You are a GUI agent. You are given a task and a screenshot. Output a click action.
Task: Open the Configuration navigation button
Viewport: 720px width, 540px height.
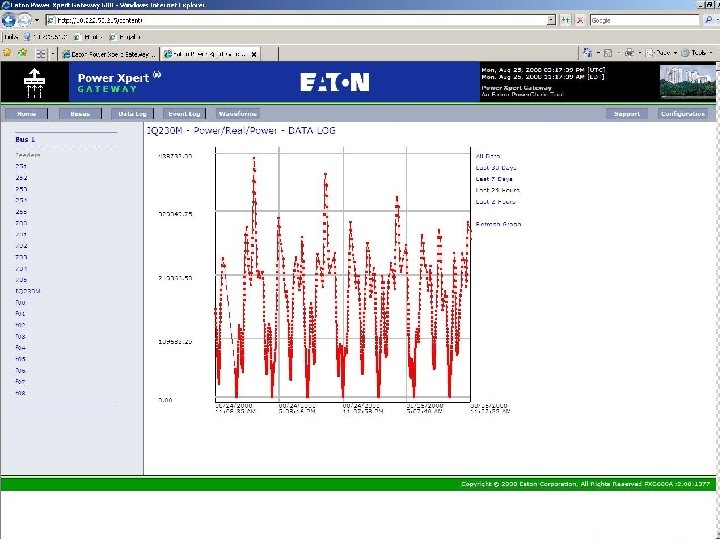point(682,113)
